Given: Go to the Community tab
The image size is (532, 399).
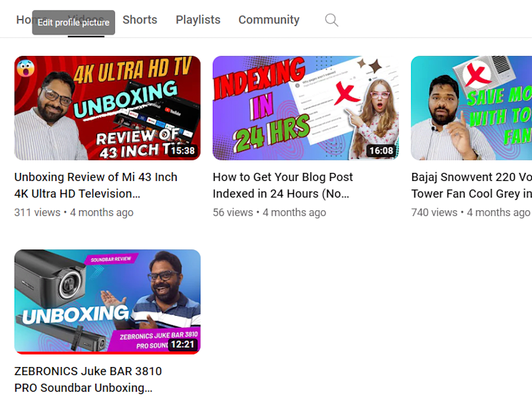Looking at the screenshot, I should click(269, 20).
